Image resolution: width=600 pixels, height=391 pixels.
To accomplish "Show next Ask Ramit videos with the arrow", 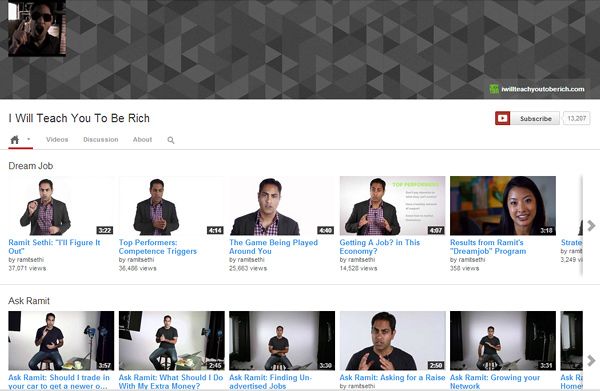I will (591, 360).
